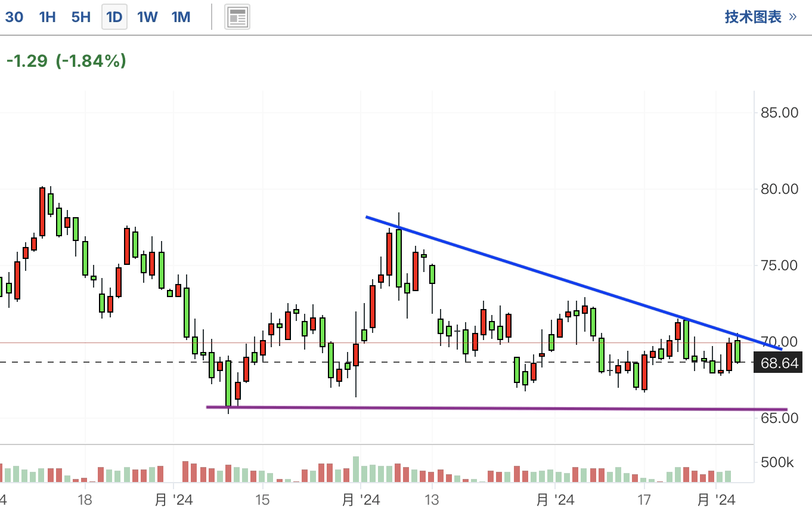
Task: Switch to the 1W weekly timeframe
Action: click(147, 17)
